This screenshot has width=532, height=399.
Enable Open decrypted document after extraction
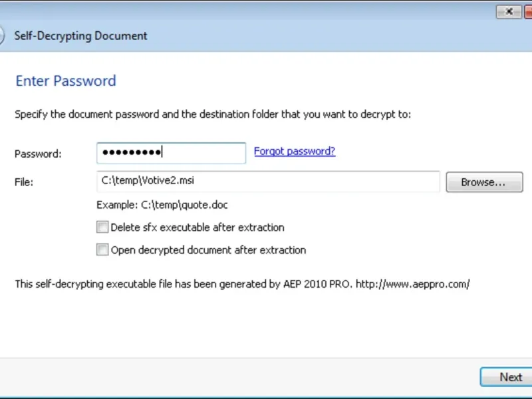[102, 250]
